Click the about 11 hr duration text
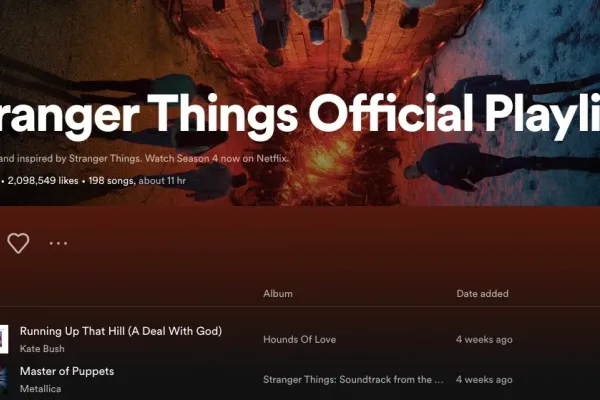The height and width of the screenshot is (400, 600). click(x=162, y=181)
